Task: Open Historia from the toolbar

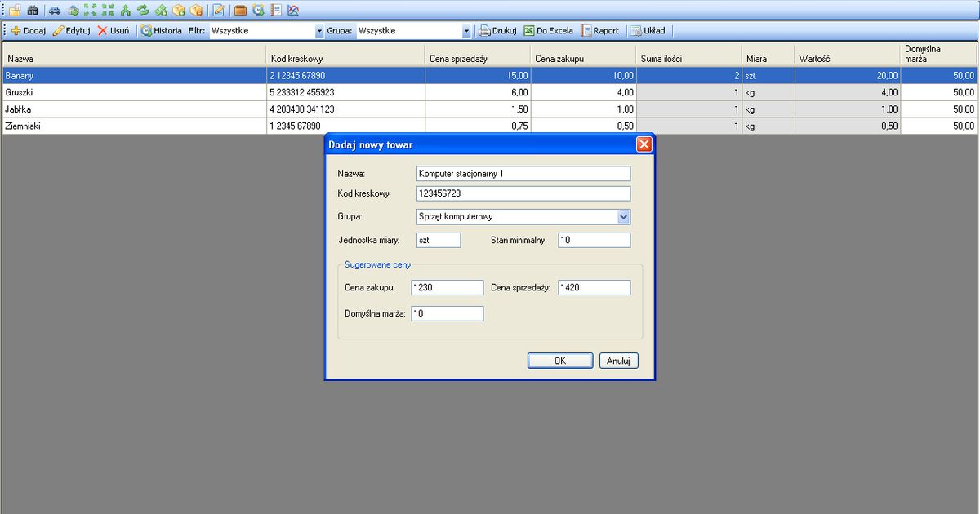Action: click(x=161, y=31)
